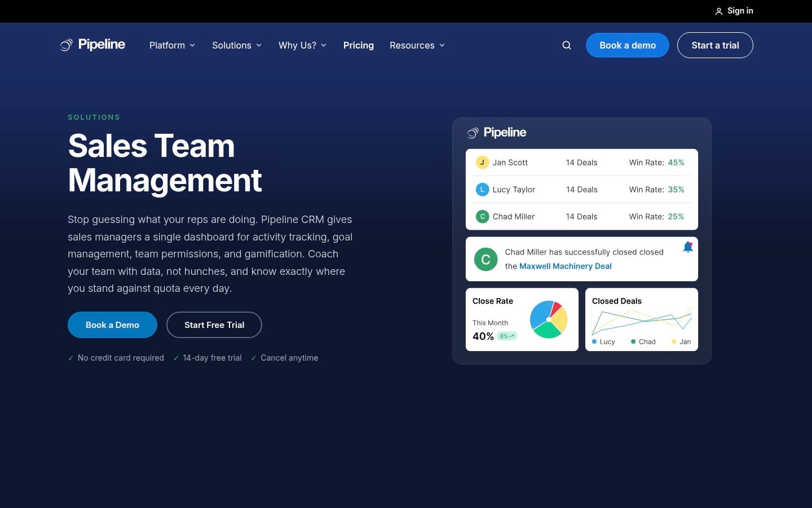Click the search magnifier icon

[567, 45]
